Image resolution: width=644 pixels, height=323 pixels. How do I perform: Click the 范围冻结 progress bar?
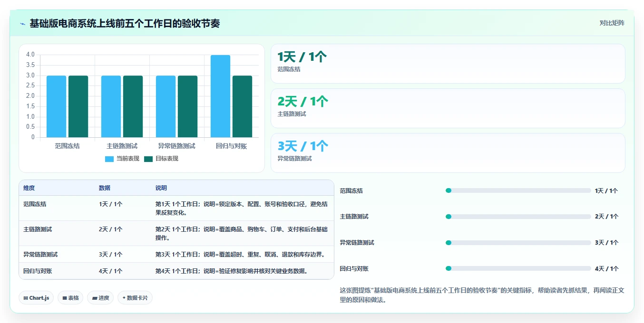pyautogui.click(x=518, y=190)
